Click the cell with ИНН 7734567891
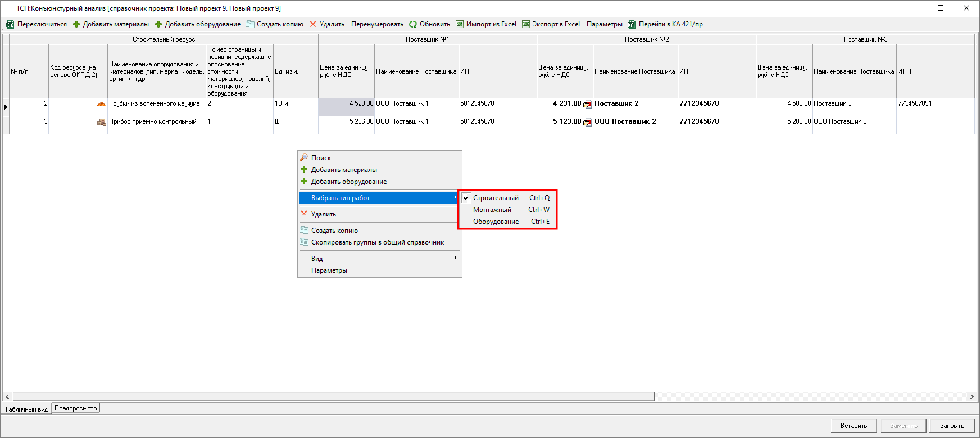This screenshot has width=980, height=438. [936, 107]
